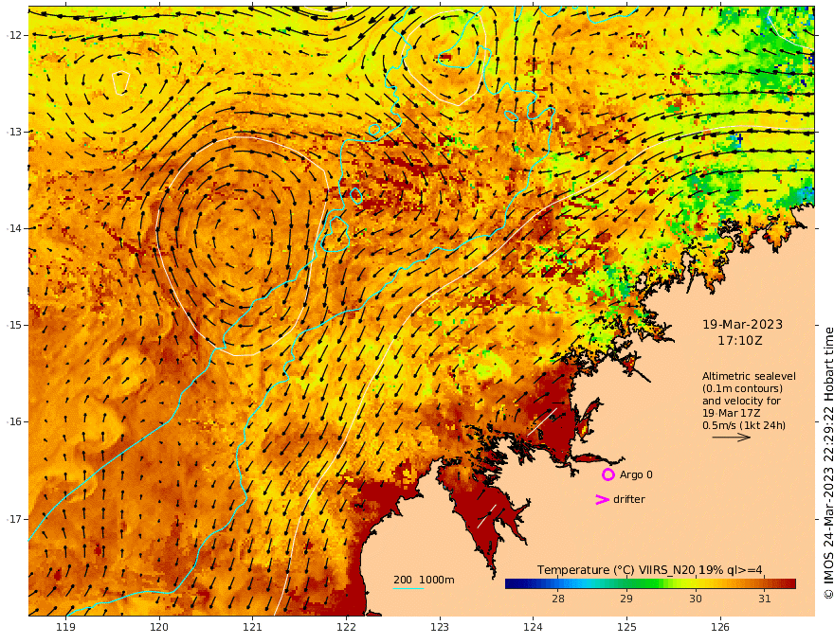Click the magenta drifter arrowhead symbol

click(x=602, y=499)
